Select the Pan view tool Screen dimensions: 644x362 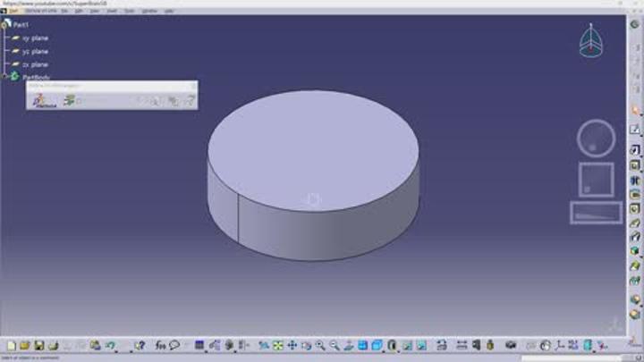pos(292,346)
